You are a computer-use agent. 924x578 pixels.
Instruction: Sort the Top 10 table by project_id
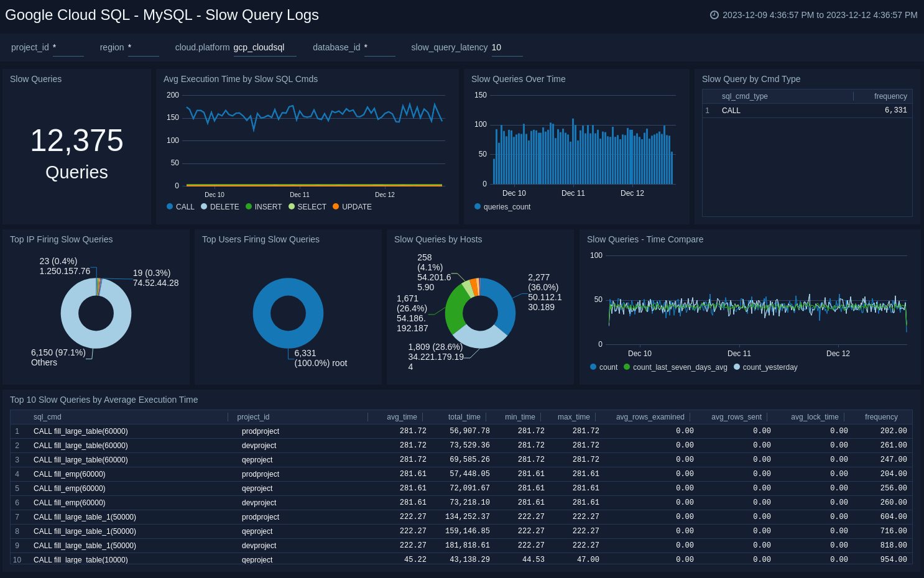253,417
